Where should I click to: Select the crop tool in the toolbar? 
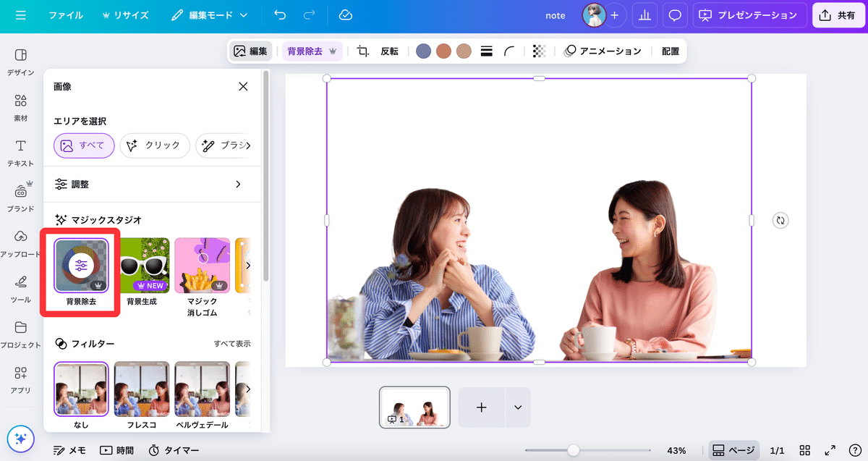362,51
